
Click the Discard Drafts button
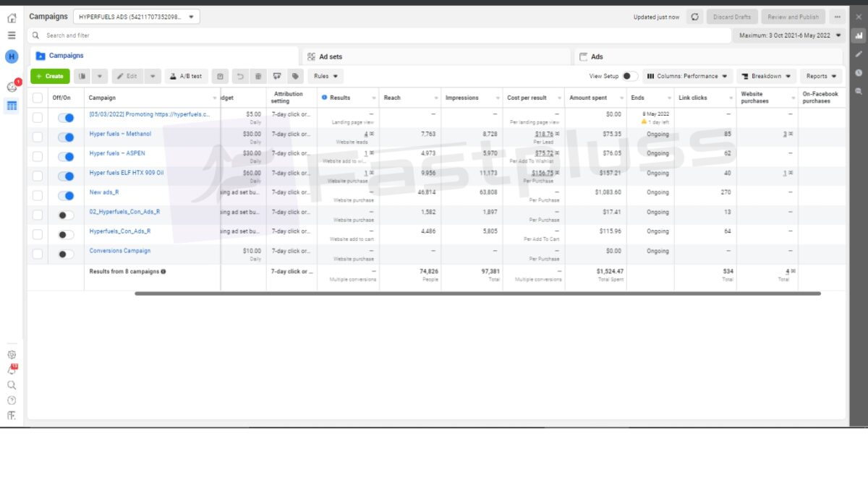click(732, 17)
